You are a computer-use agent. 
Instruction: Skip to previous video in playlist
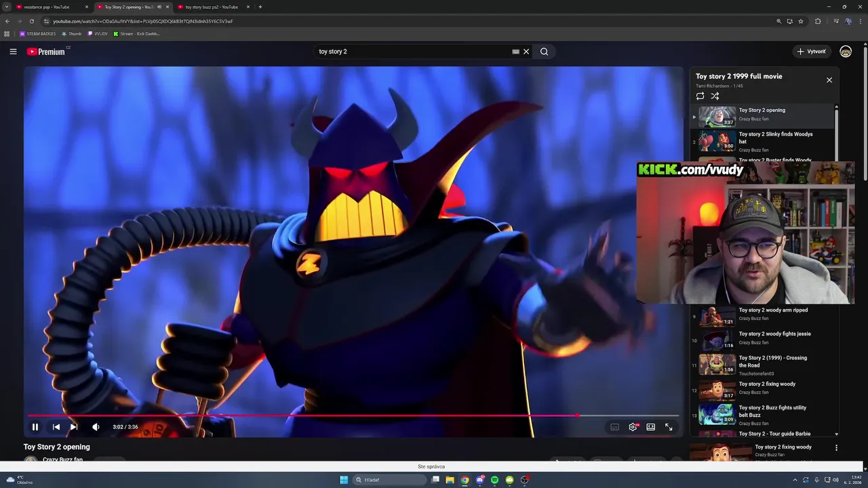coord(56,427)
